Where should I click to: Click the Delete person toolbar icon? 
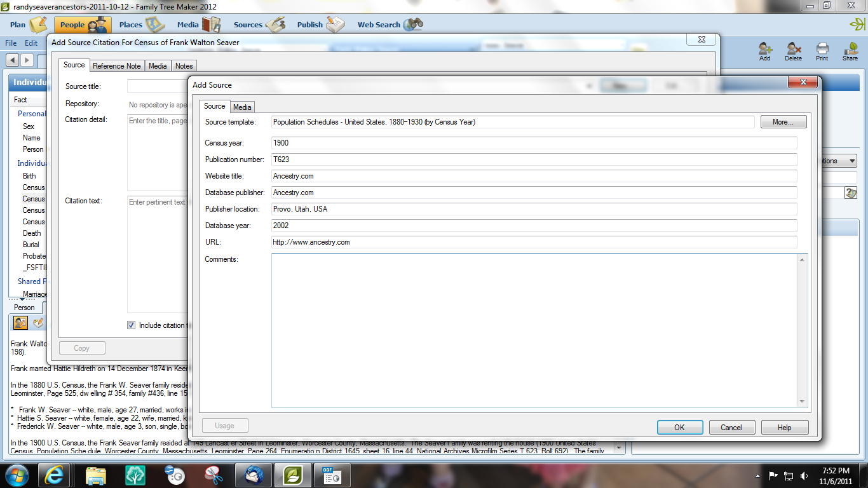point(793,51)
